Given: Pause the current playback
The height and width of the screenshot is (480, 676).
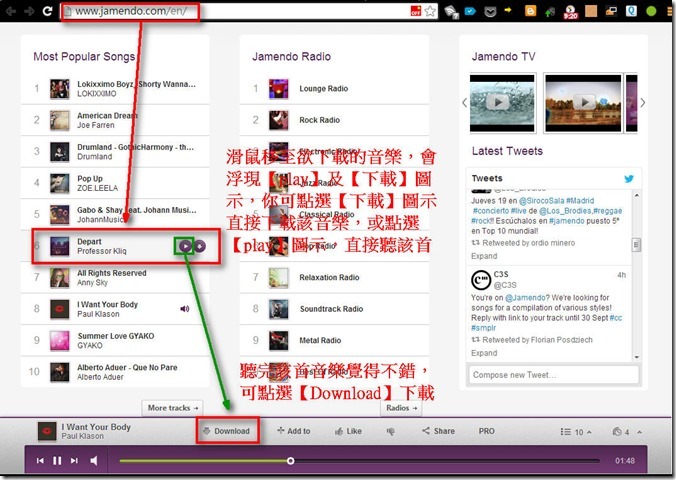Looking at the screenshot, I should [57, 461].
